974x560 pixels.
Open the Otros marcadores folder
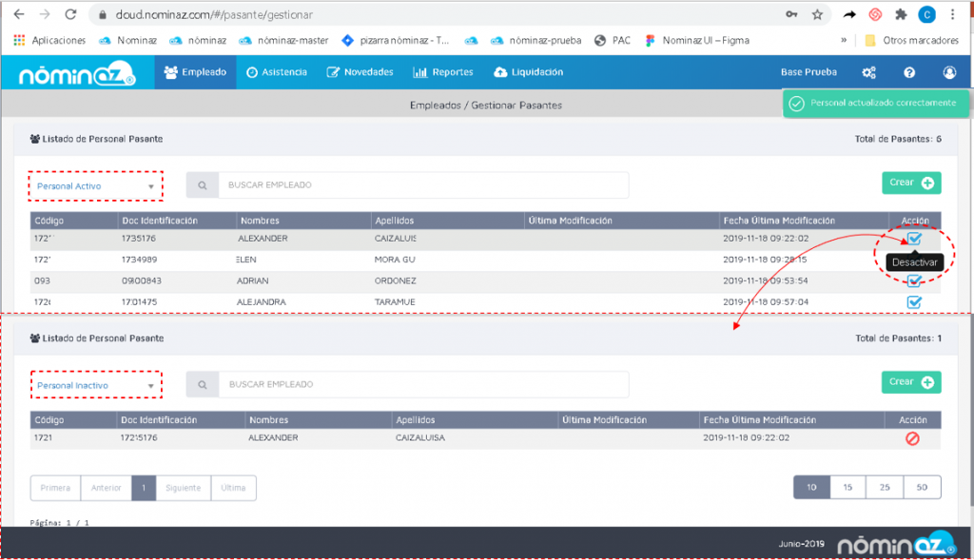(x=912, y=40)
